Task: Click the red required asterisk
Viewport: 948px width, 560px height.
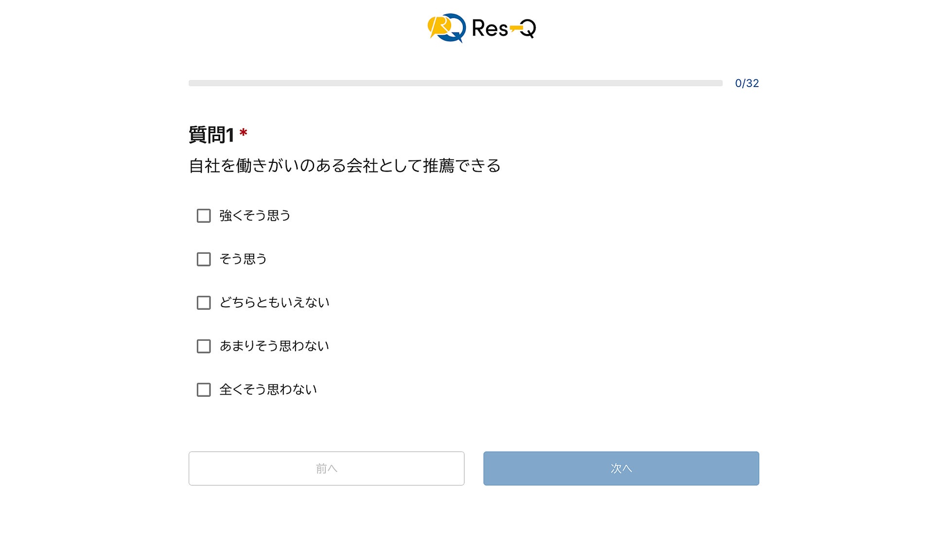Action: tap(244, 133)
